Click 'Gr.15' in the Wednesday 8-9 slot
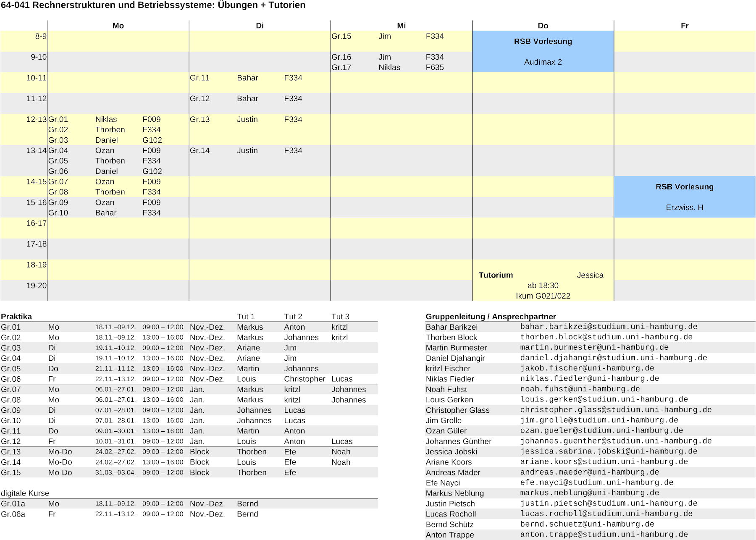The height and width of the screenshot is (540, 756). pos(341,36)
